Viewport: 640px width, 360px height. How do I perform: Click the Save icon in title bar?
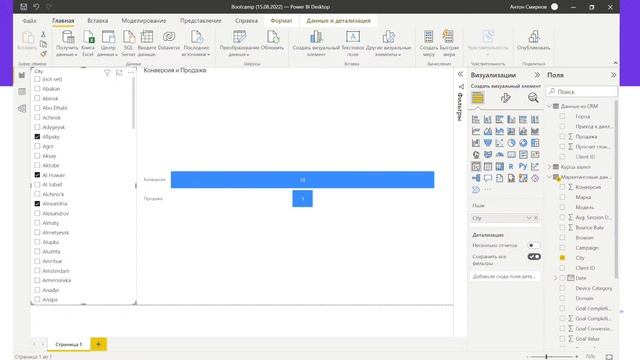coord(24,7)
